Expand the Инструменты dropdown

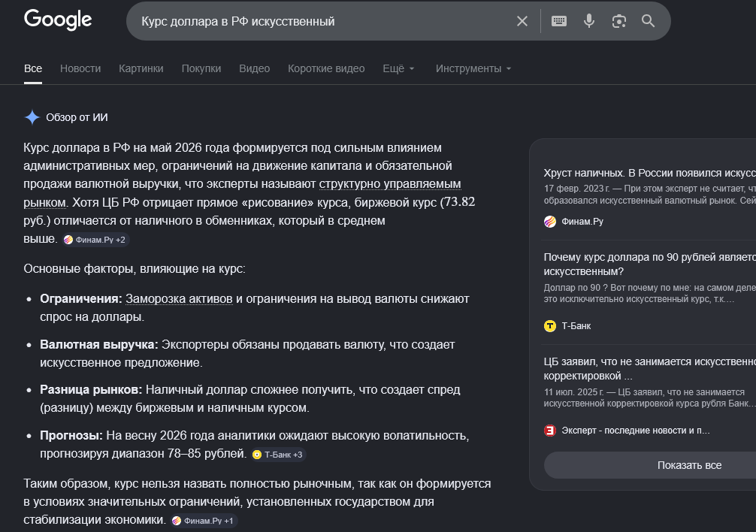473,68
